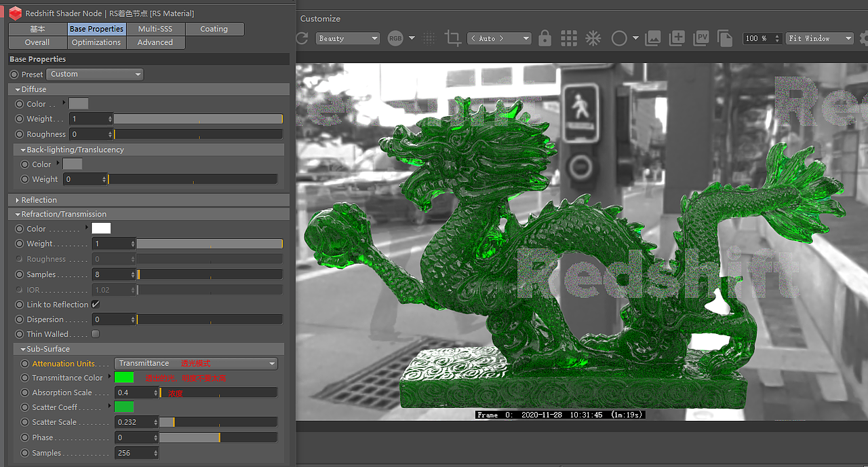Collapse Back-lighting/Translucency section

pos(23,149)
